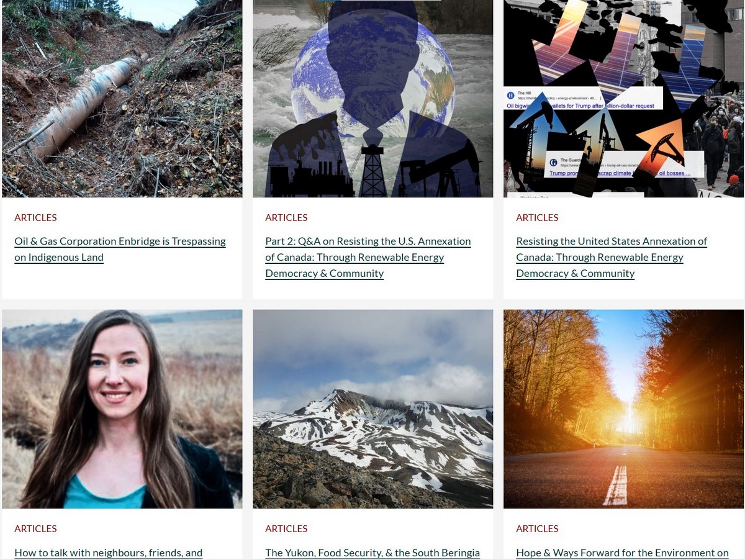The width and height of the screenshot is (745, 560).
Task: Click ARTICLES label above the Enbridge title
Action: 35,217
